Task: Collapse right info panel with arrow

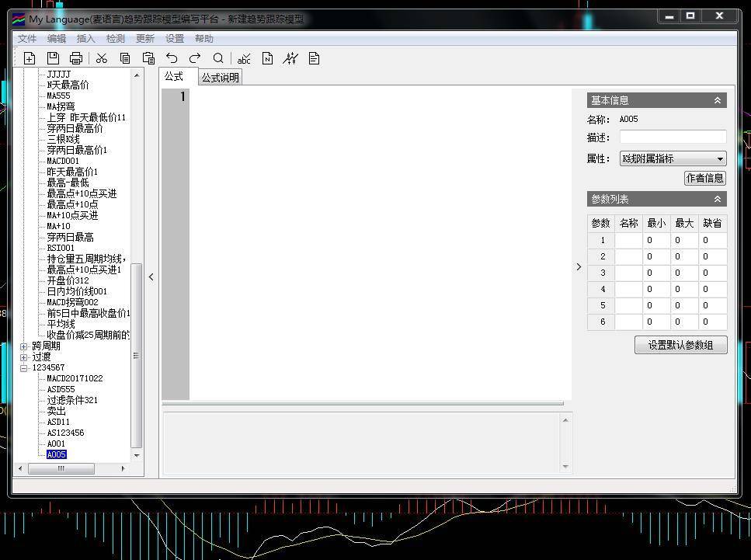Action: (579, 267)
